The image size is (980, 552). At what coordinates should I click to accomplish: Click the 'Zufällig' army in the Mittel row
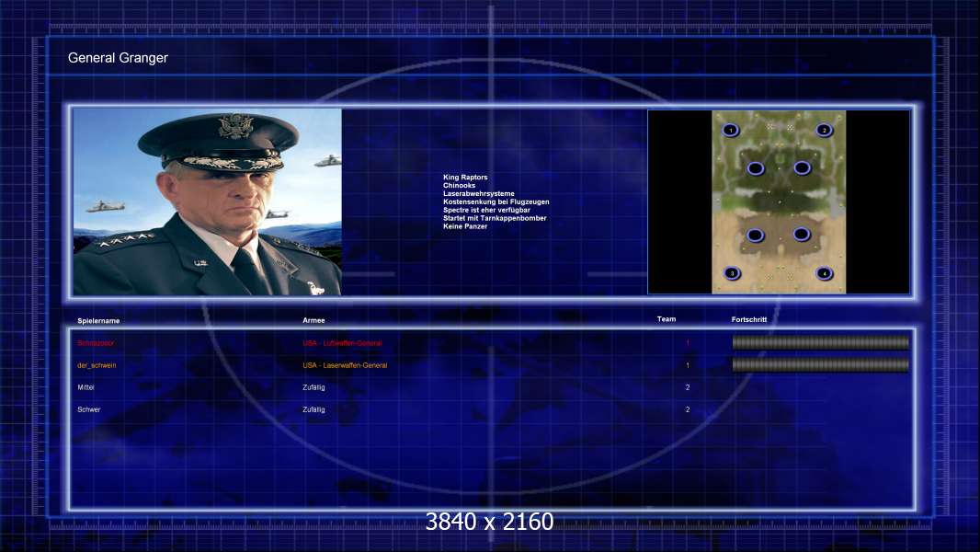313,387
